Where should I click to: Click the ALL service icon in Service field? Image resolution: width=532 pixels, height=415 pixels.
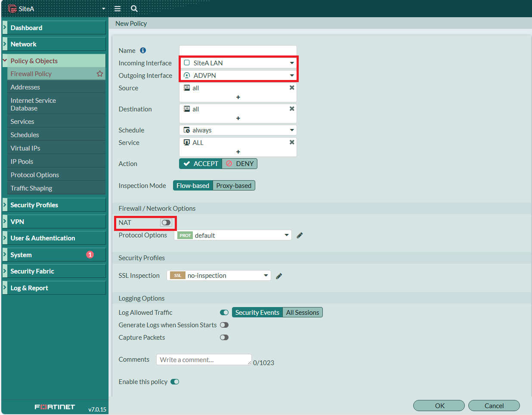coord(187,142)
